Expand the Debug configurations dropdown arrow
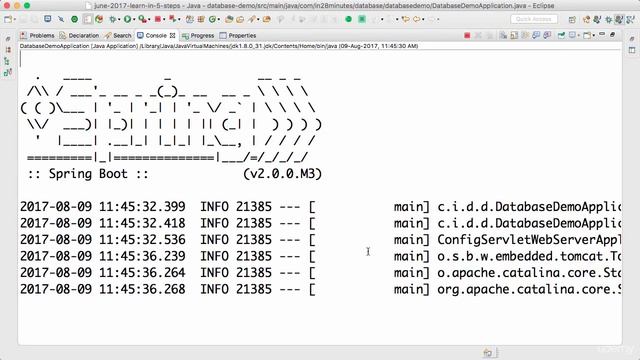 pos(119,19)
